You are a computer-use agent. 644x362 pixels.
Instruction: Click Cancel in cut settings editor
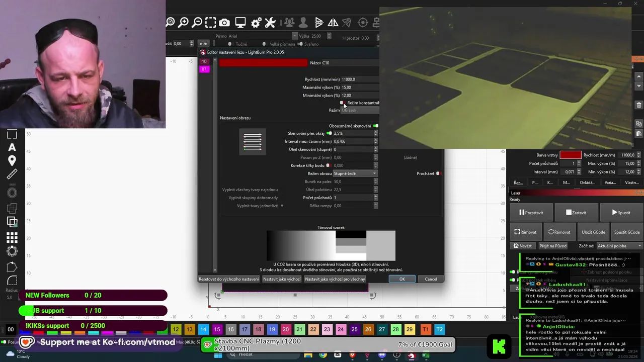pos(431,279)
